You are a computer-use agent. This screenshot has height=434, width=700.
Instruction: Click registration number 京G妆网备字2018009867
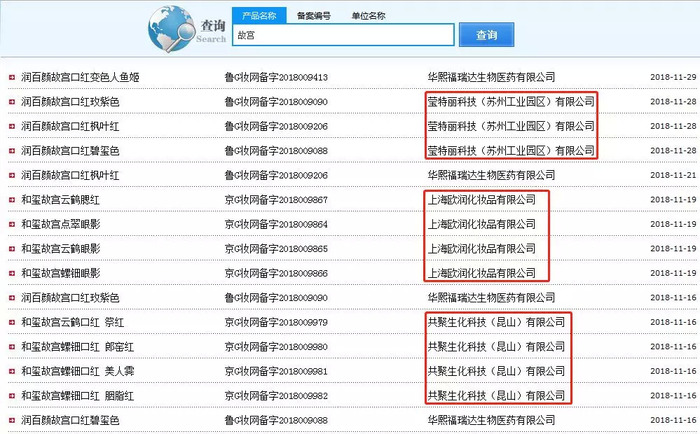(276, 200)
